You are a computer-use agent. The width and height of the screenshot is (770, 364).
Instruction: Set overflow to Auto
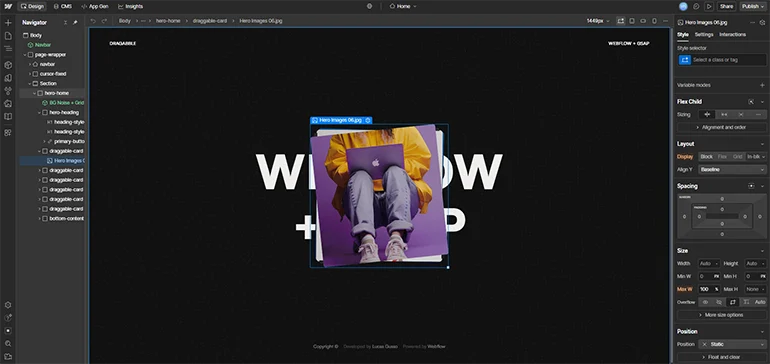pos(760,302)
